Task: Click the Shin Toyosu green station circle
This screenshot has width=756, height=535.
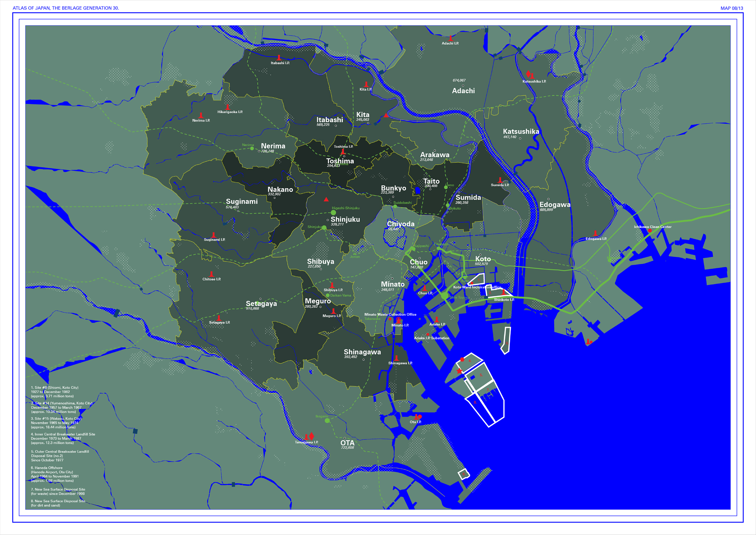Action: point(445,296)
